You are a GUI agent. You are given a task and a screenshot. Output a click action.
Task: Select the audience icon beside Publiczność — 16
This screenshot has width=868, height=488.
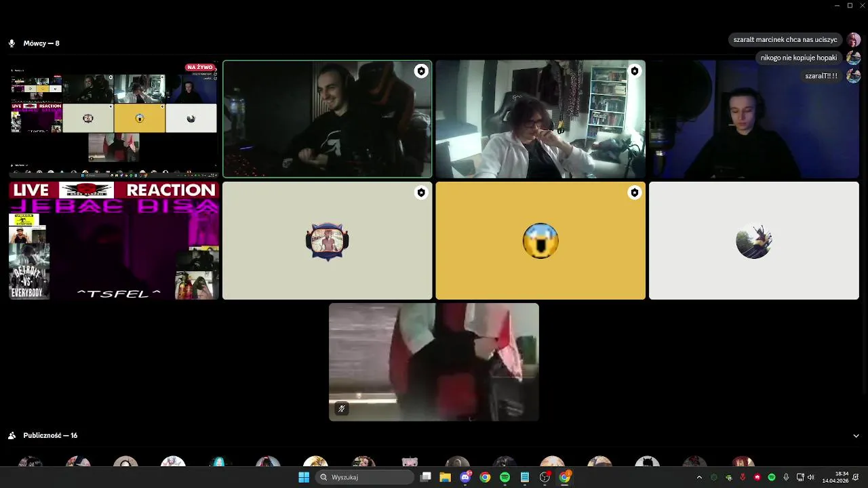(x=12, y=436)
